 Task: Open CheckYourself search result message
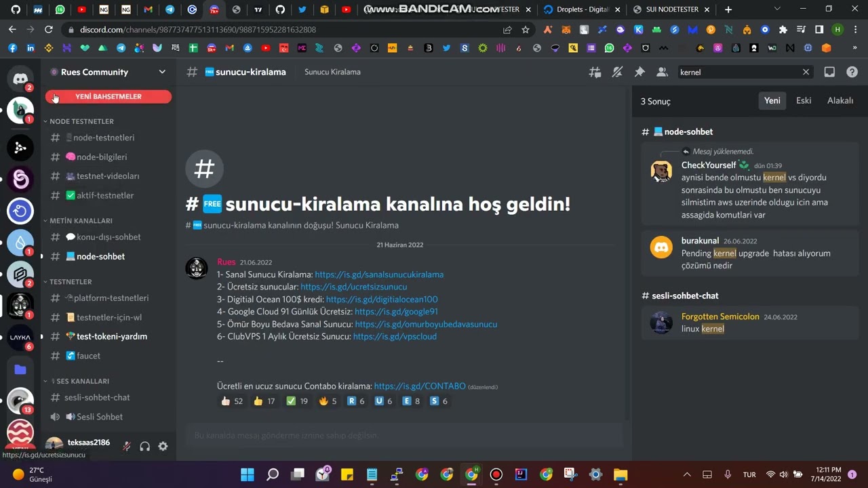click(750, 185)
